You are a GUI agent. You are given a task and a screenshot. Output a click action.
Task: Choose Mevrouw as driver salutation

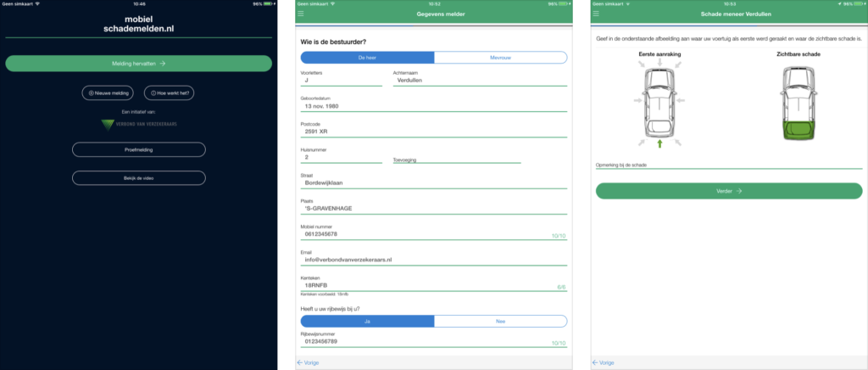point(500,58)
